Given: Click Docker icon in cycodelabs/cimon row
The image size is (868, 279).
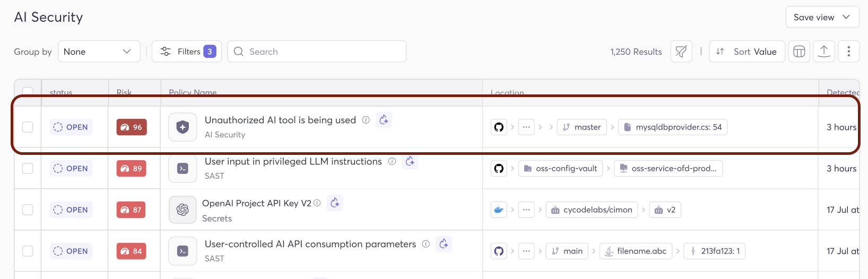Looking at the screenshot, I should (x=499, y=210).
